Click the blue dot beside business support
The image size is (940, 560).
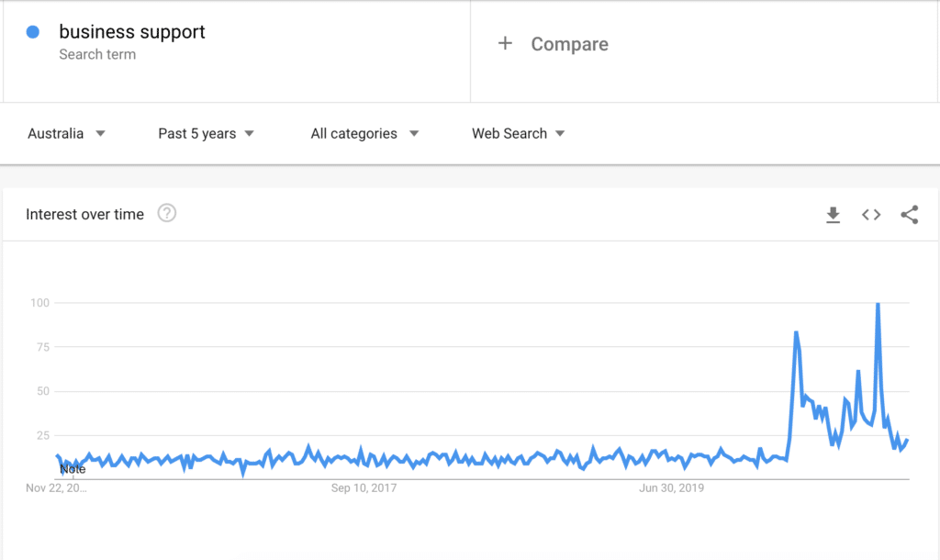pos(33,32)
